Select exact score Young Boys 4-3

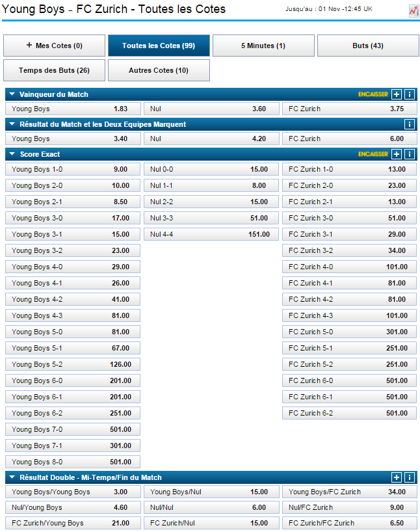point(73,315)
